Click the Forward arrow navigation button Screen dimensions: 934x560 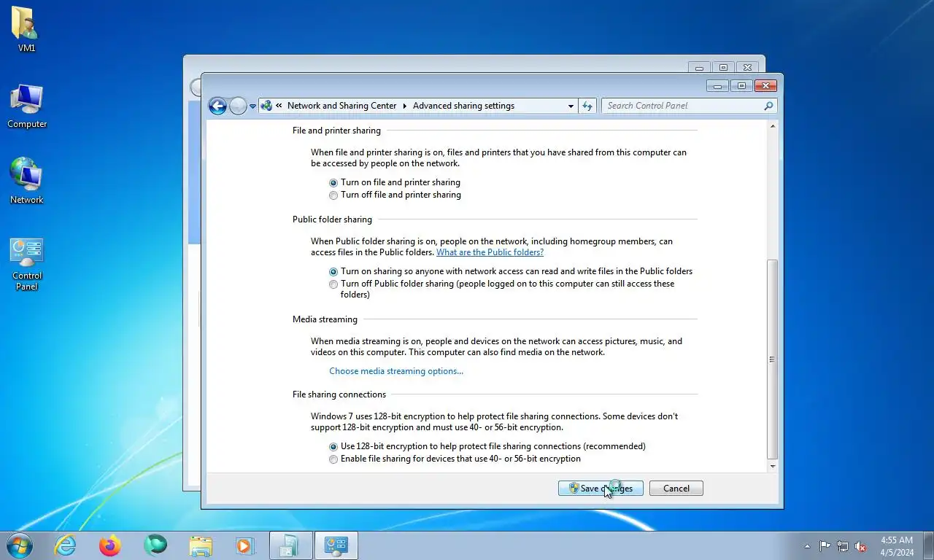click(238, 106)
